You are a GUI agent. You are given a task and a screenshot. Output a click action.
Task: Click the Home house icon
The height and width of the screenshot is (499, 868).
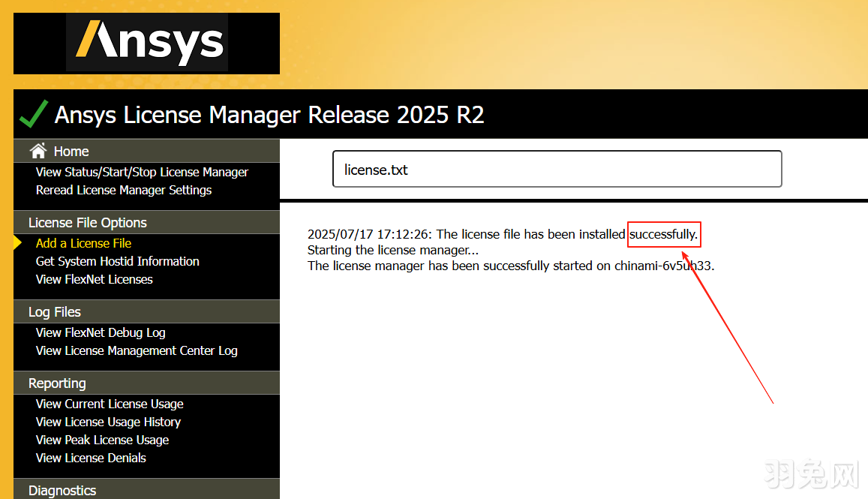tap(37, 151)
